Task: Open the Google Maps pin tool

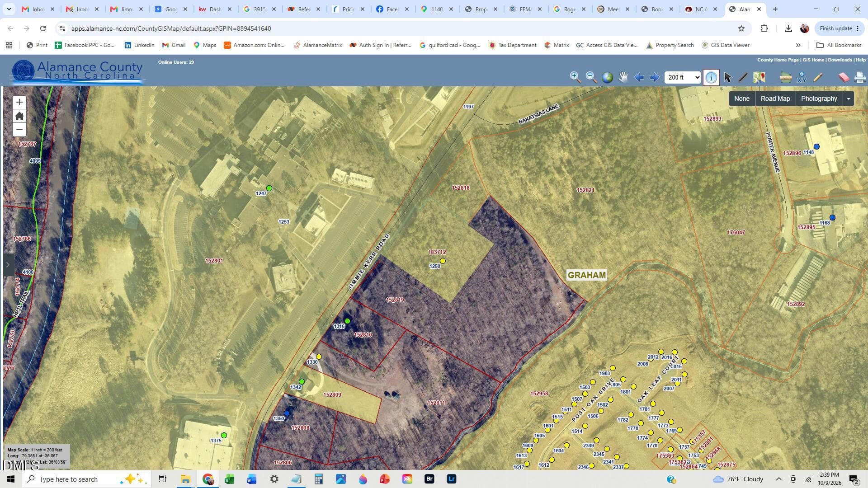Action: click(x=759, y=77)
